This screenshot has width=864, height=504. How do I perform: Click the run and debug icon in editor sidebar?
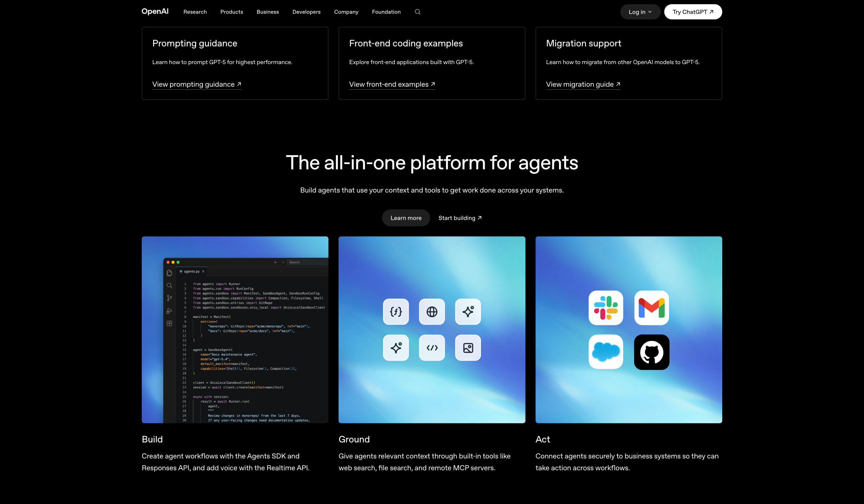pyautogui.click(x=169, y=311)
